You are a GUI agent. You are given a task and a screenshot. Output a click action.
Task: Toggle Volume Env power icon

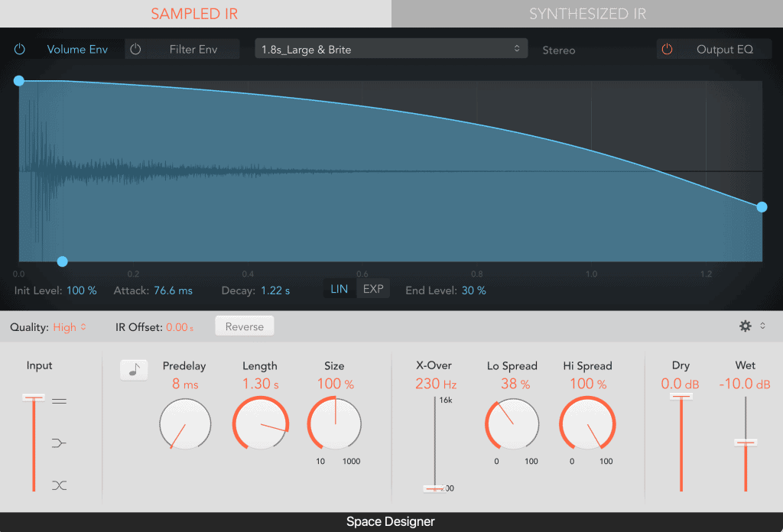(19, 50)
